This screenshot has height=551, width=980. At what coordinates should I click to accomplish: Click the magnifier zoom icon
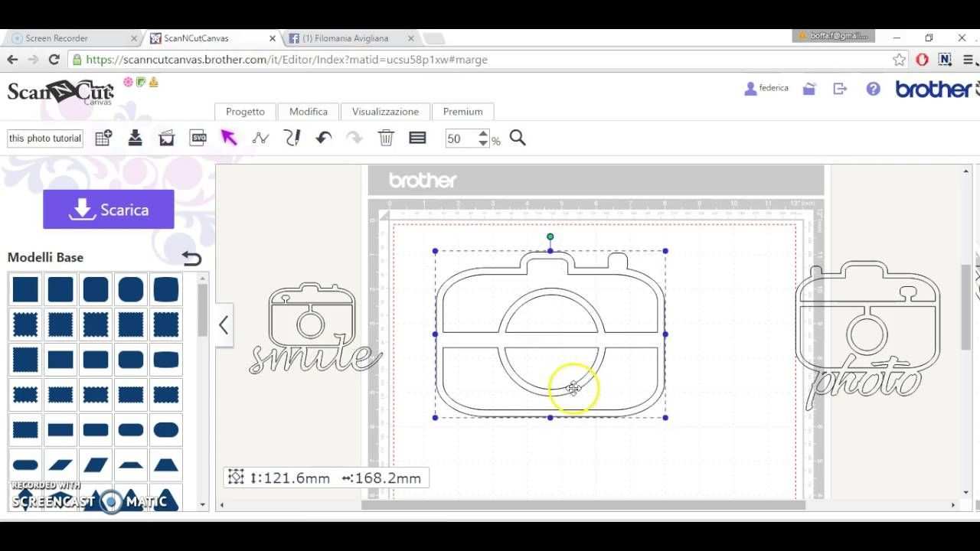coord(518,138)
